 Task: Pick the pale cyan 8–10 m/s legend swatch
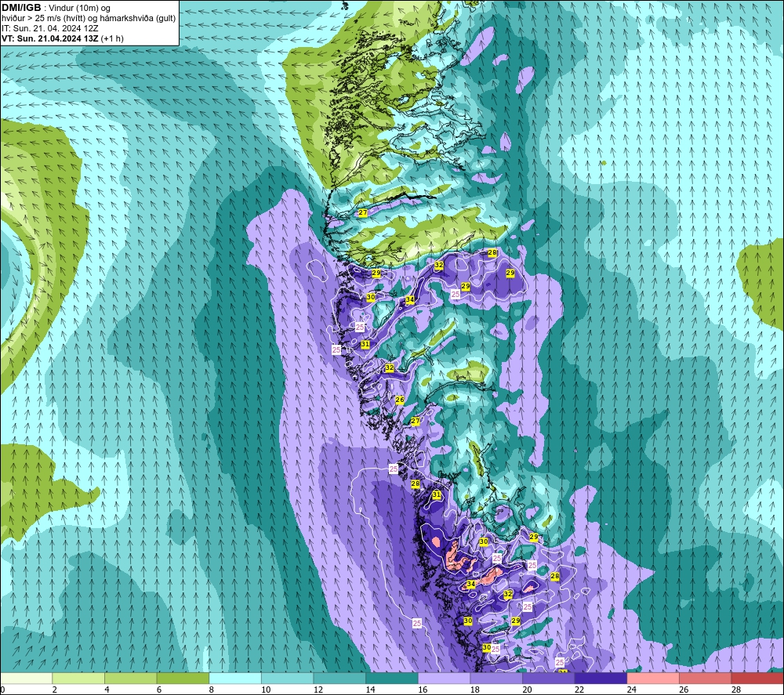point(235,679)
